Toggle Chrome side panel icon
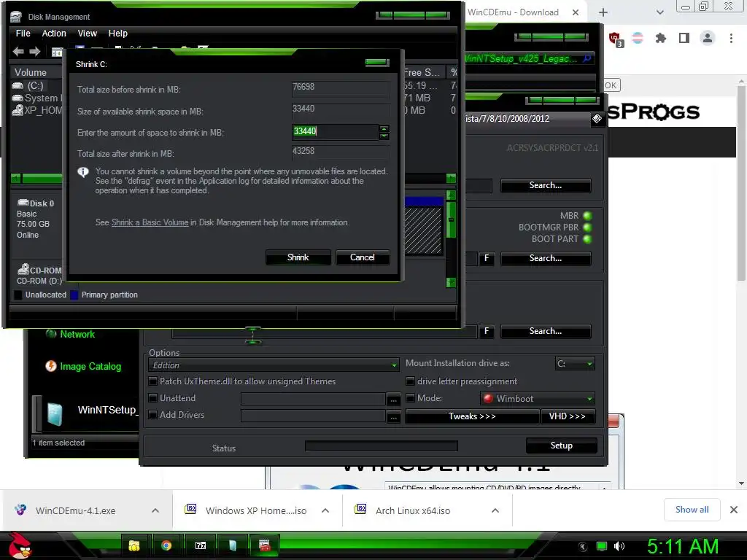This screenshot has height=560, width=747. point(684,38)
